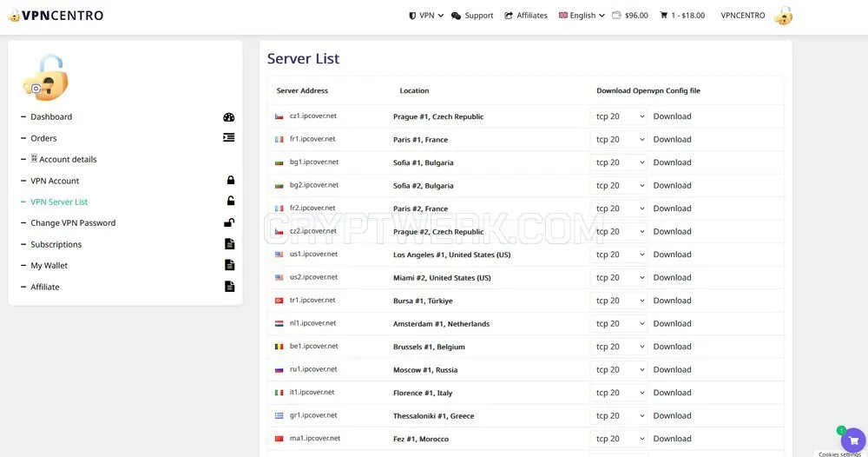Open the Dashboard gauge icon in sidebar
Image resolution: width=868 pixels, height=457 pixels.
[x=228, y=117]
